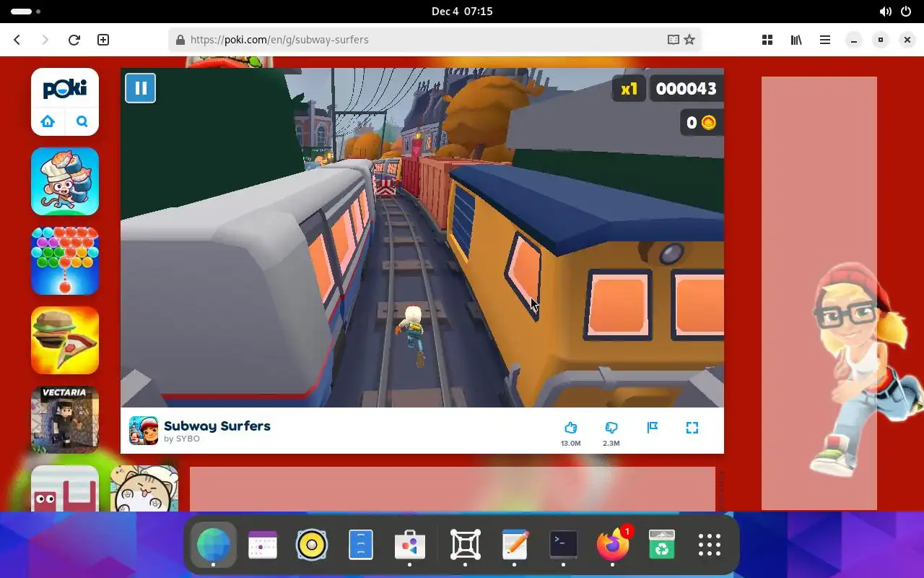Go back to previous page
Viewport: 924px width, 578px height.
coord(17,40)
